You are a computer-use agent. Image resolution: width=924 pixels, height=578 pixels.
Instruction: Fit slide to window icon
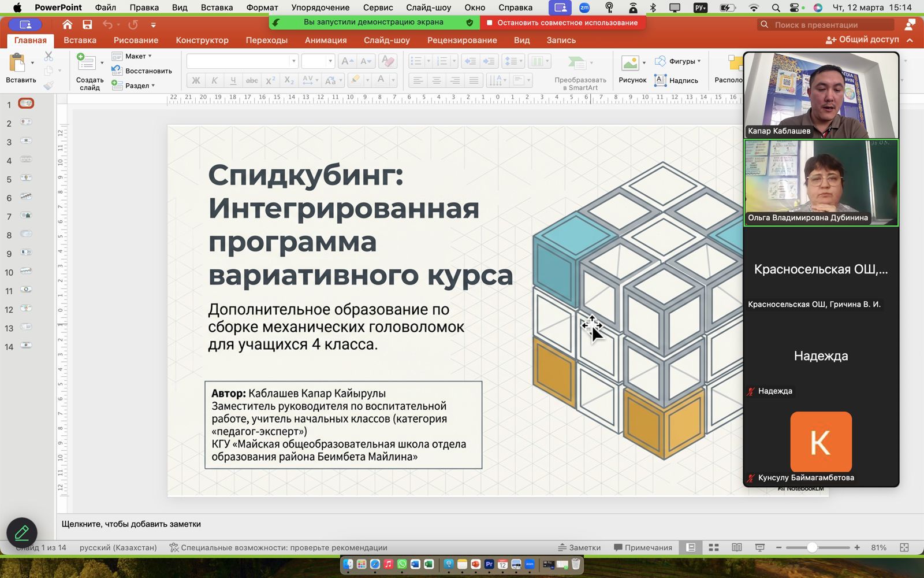pos(904,547)
